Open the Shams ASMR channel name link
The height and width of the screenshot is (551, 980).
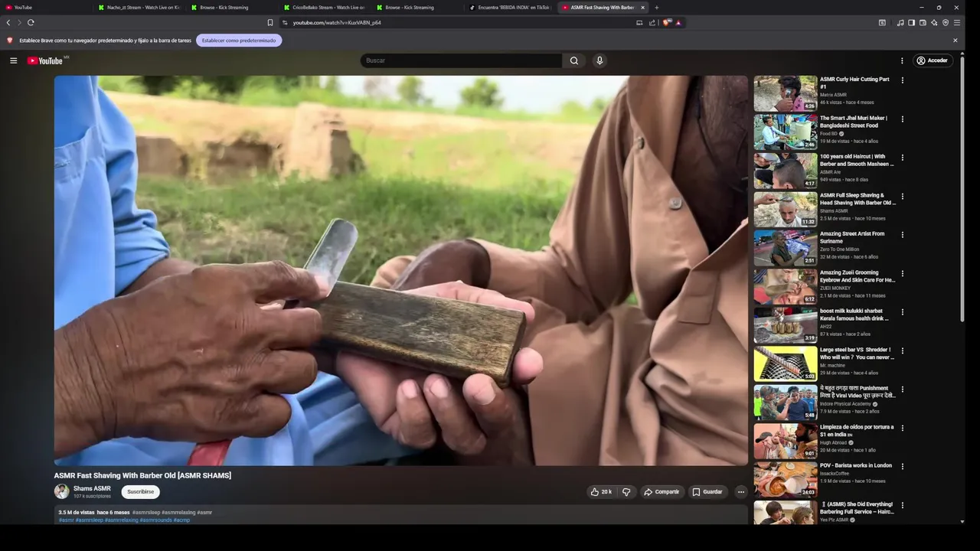point(92,488)
